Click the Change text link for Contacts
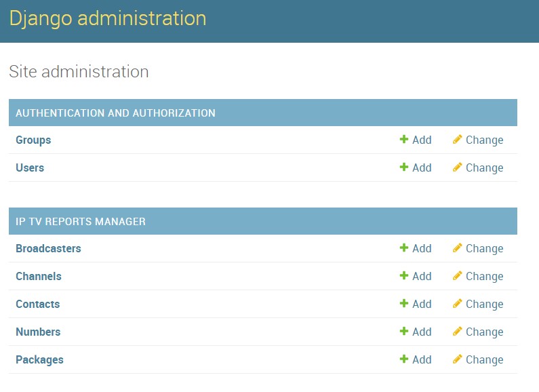Image resolution: width=539 pixels, height=392 pixels. 484,305
